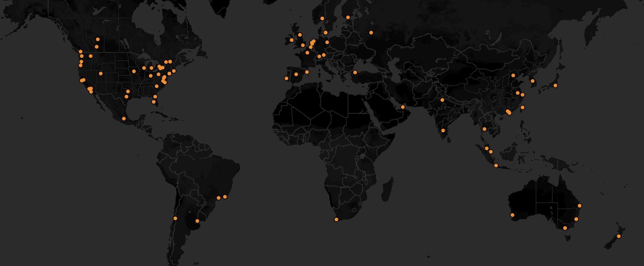
Task: Select the marker in northern India
Action: (x=442, y=100)
